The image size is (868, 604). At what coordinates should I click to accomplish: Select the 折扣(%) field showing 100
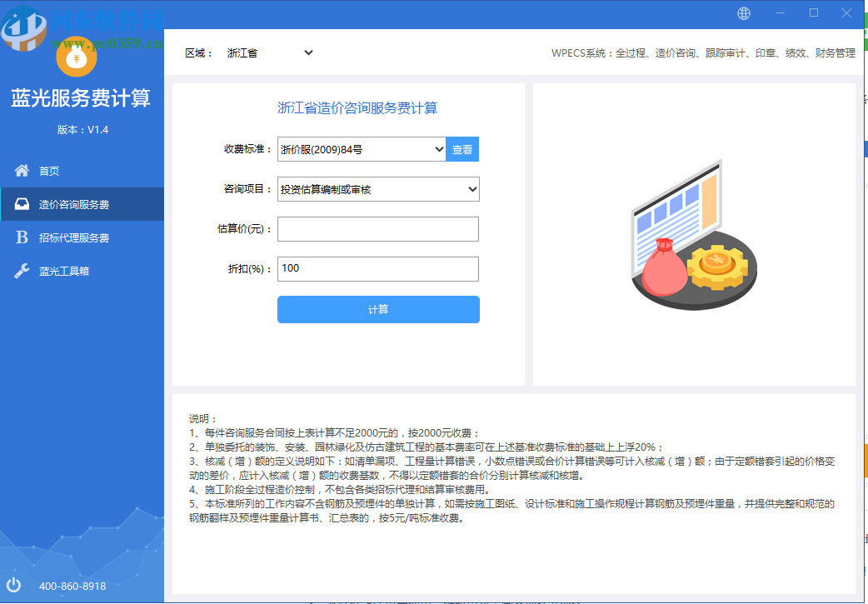377,269
